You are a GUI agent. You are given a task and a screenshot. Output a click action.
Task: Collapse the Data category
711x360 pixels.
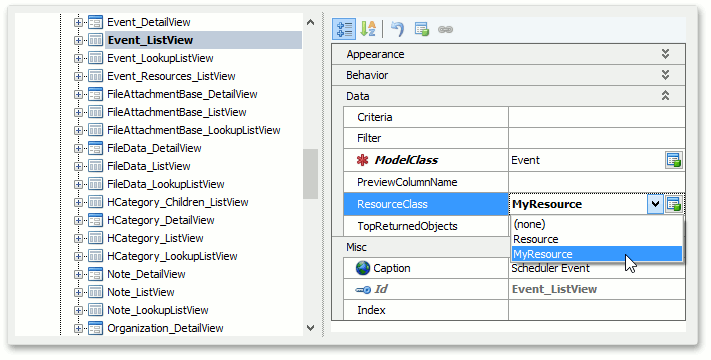(x=665, y=96)
